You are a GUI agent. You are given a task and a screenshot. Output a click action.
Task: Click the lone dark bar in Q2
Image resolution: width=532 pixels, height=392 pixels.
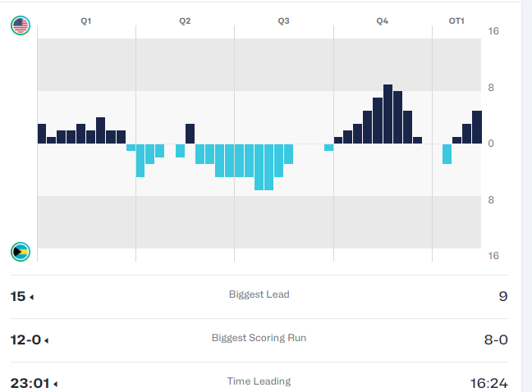190,134
